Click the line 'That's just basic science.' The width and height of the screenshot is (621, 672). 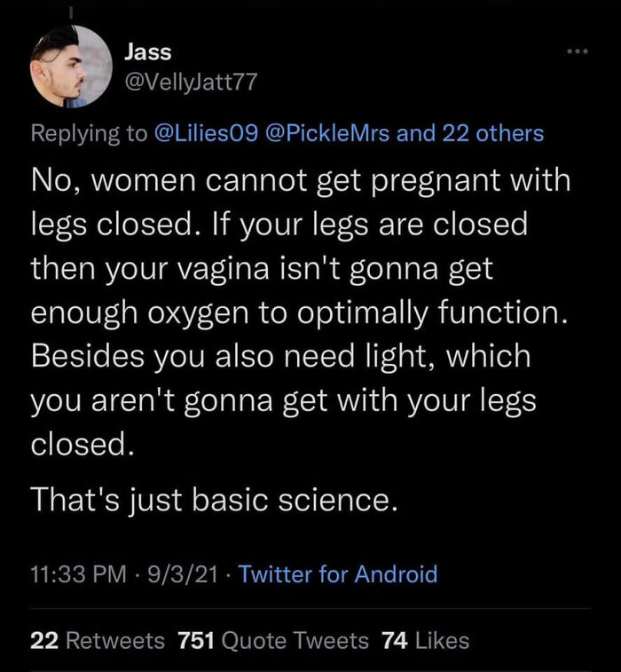[214, 500]
